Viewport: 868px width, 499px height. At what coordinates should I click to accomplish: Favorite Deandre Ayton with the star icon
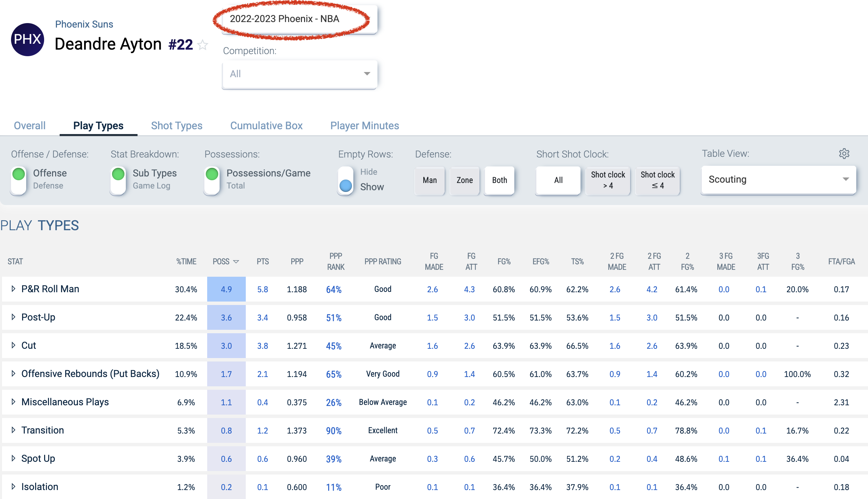pyautogui.click(x=203, y=45)
